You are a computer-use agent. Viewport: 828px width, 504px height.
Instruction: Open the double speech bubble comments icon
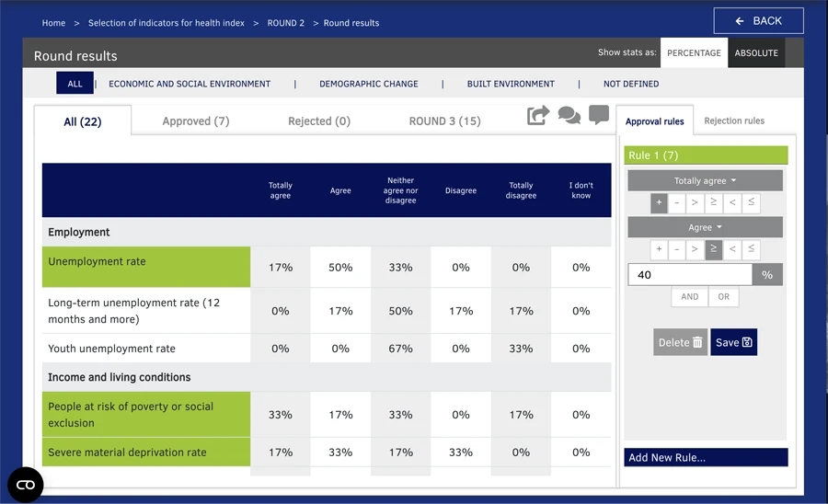point(569,115)
